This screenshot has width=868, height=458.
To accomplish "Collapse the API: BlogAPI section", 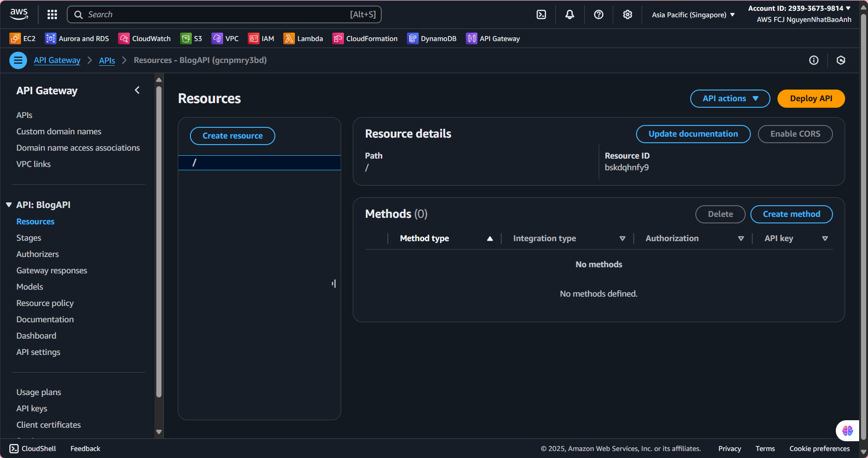I will (x=9, y=205).
